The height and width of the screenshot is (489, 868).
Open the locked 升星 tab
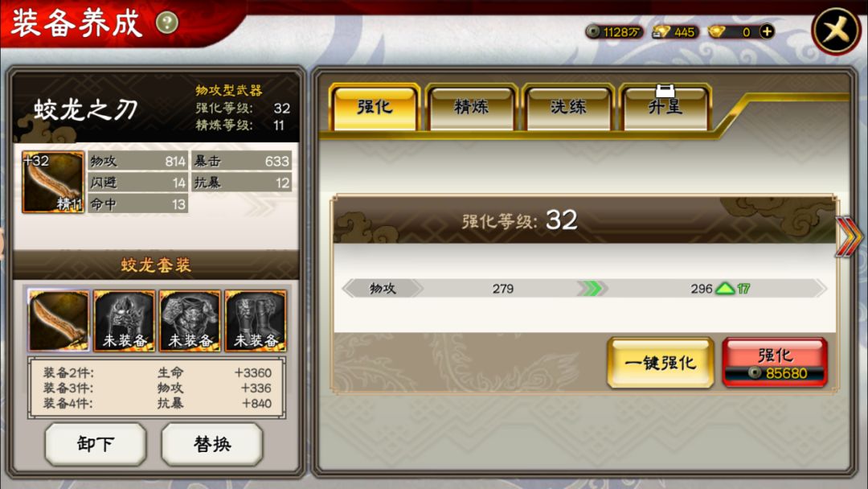click(665, 108)
